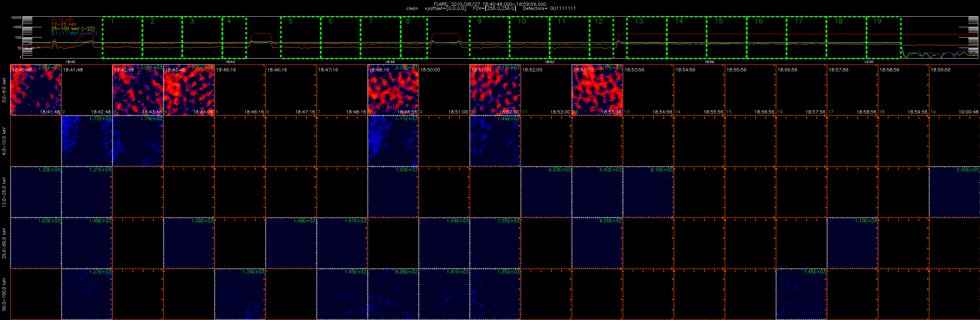This screenshot has height=320, width=980.
Task: Click the '19:00:48' end time label
Action: pyautogui.click(x=968, y=112)
